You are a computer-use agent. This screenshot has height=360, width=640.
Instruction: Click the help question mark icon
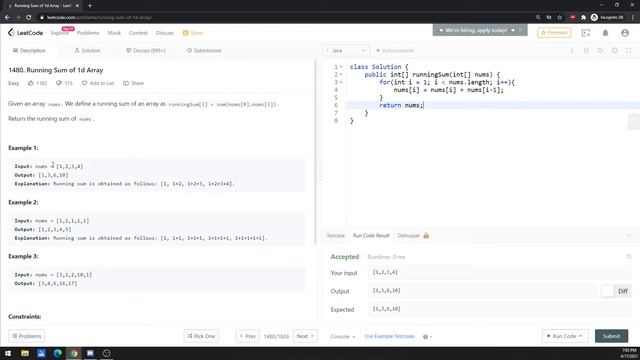coord(425,337)
